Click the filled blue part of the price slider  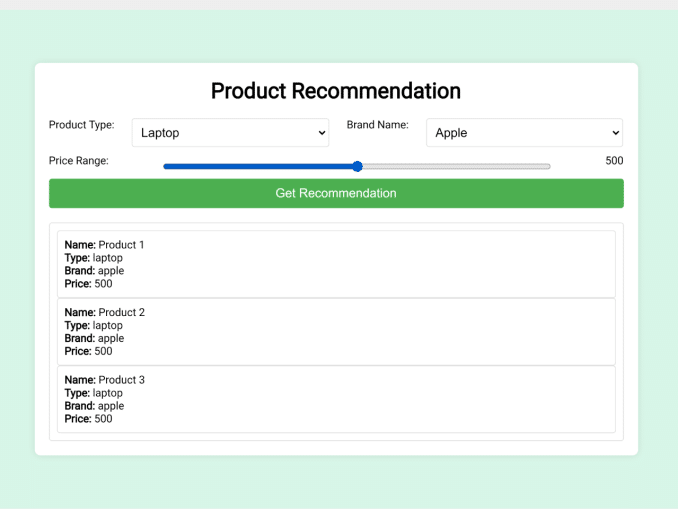pyautogui.click(x=260, y=166)
